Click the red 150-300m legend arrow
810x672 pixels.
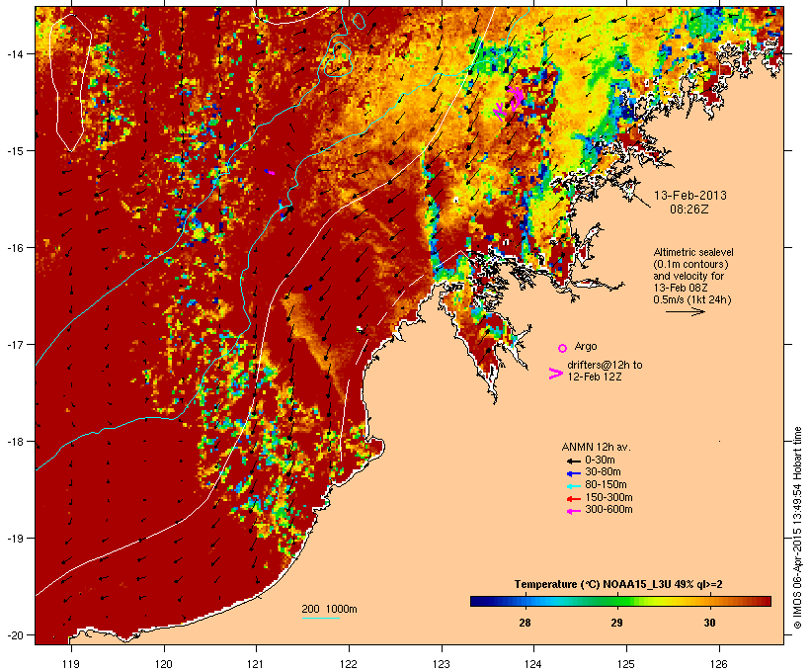[573, 499]
